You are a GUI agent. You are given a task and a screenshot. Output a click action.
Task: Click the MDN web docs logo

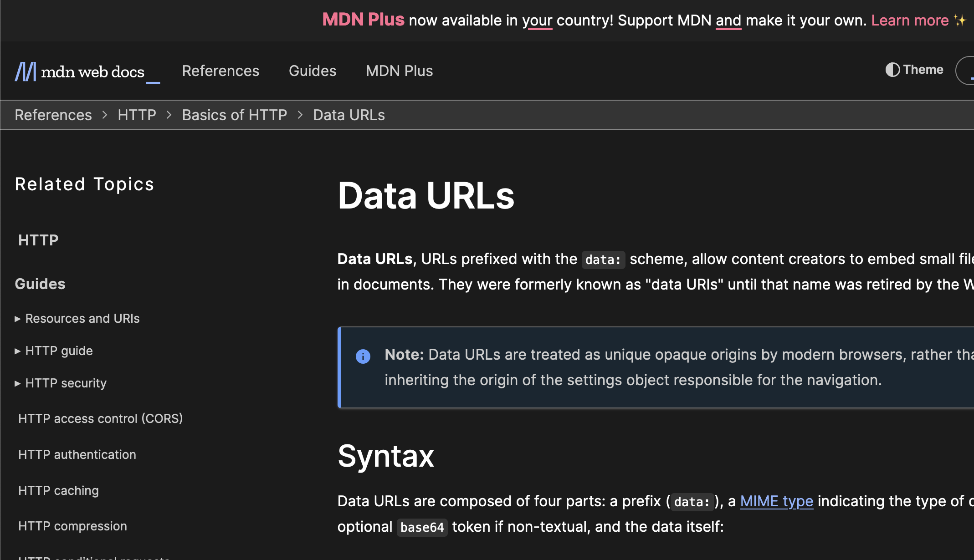click(x=87, y=71)
